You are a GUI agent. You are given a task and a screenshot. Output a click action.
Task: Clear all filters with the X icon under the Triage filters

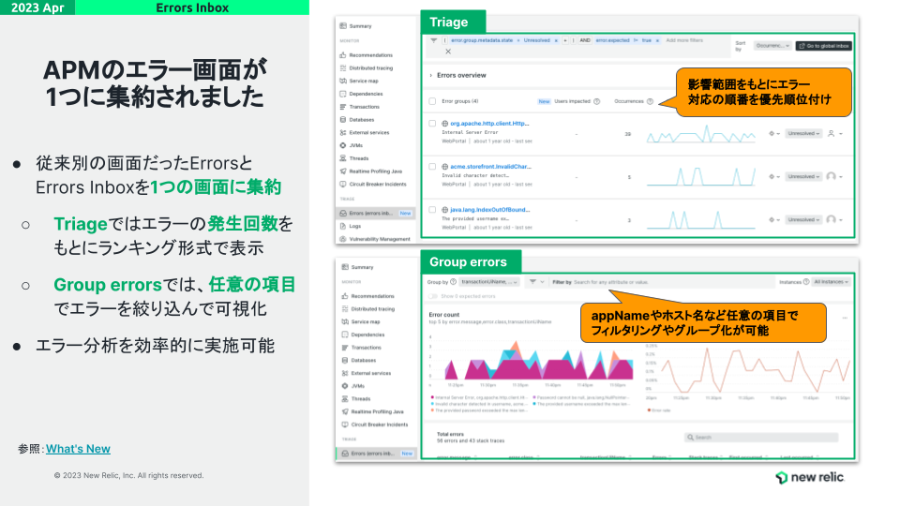(x=448, y=51)
